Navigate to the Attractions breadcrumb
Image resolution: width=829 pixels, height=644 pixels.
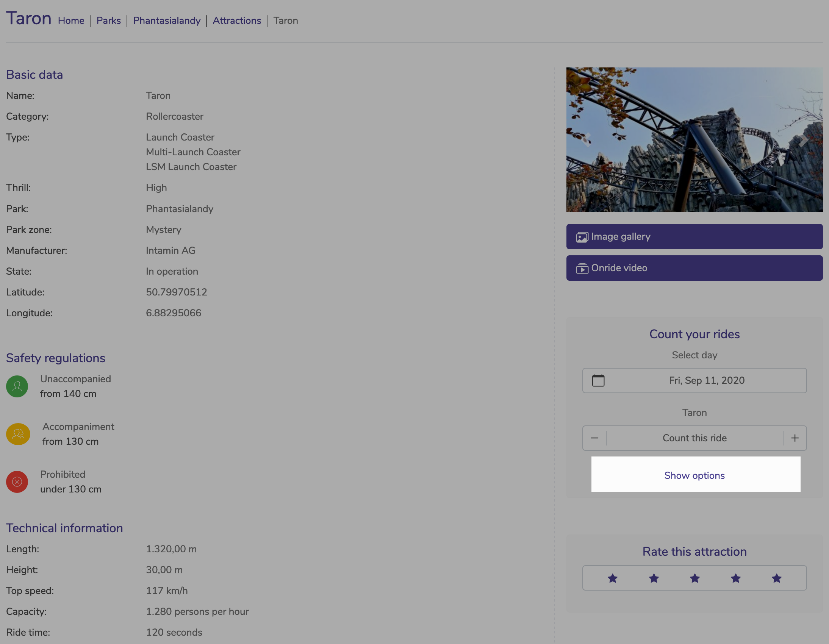pos(237,20)
